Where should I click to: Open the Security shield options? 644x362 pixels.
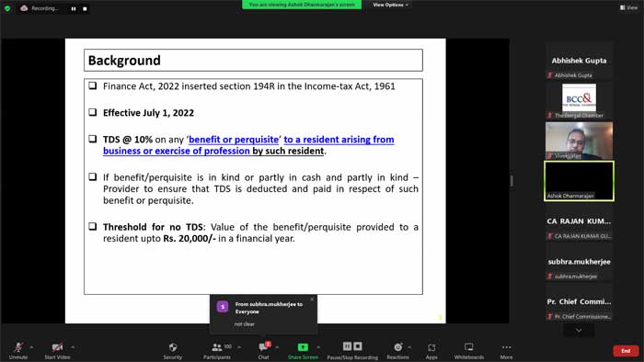[173, 351]
